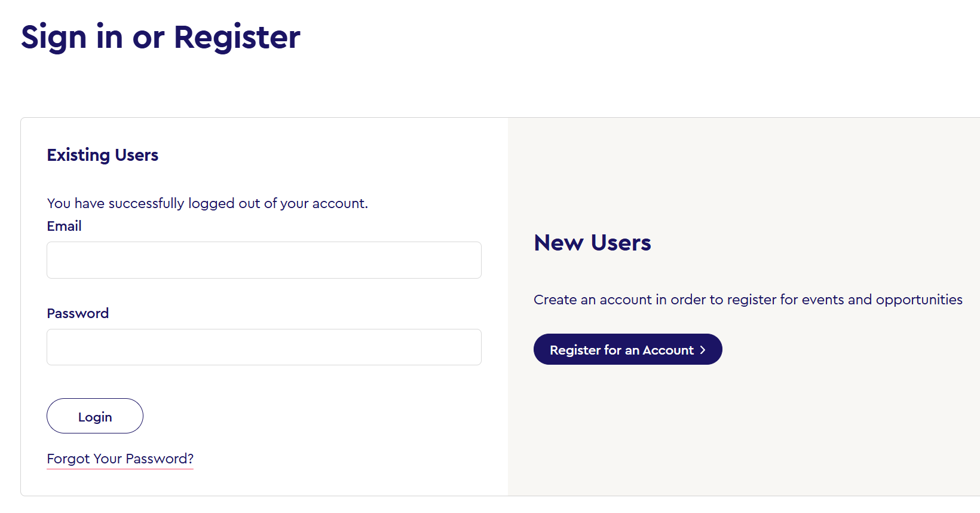Open the Forgot Your Password link
Viewport: 980px width, 513px height.
[120, 459]
